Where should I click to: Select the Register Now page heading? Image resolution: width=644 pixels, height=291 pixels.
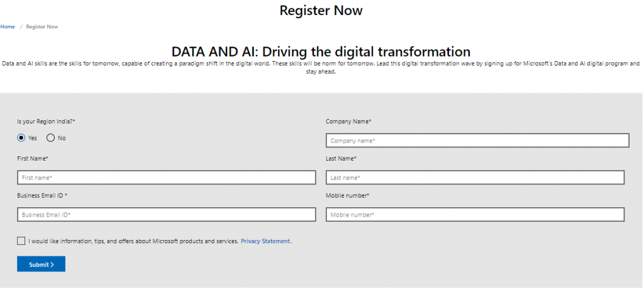tap(321, 10)
